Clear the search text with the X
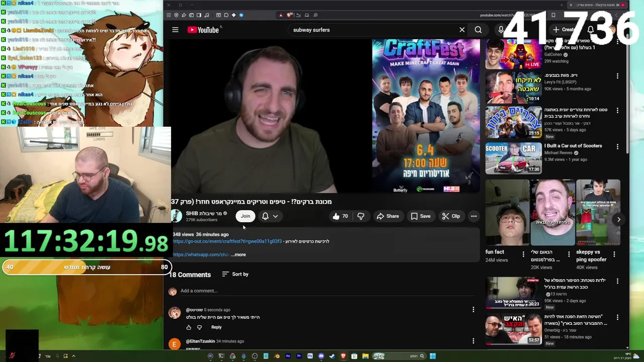This screenshot has width=644, height=362. pos(462,30)
